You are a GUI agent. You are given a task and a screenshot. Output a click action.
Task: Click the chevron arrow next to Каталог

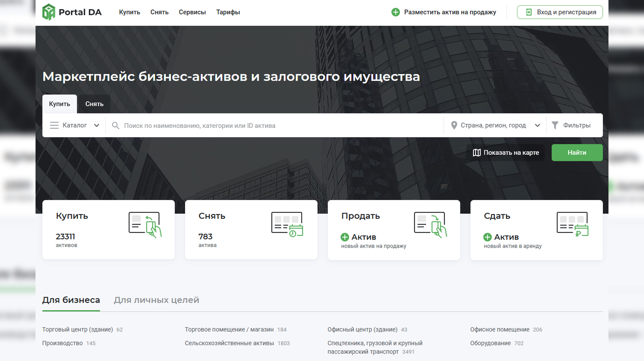pos(96,126)
